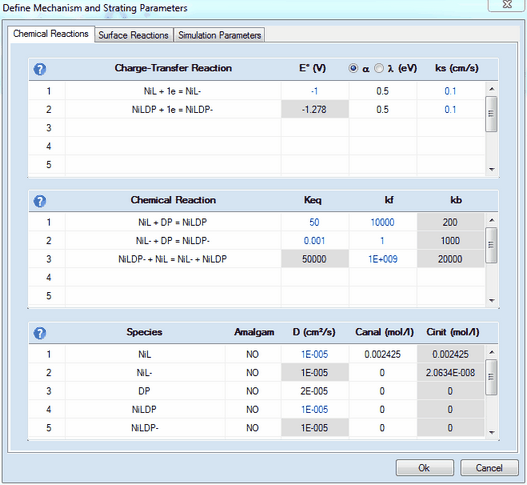Select species NiL name cell

pos(145,354)
